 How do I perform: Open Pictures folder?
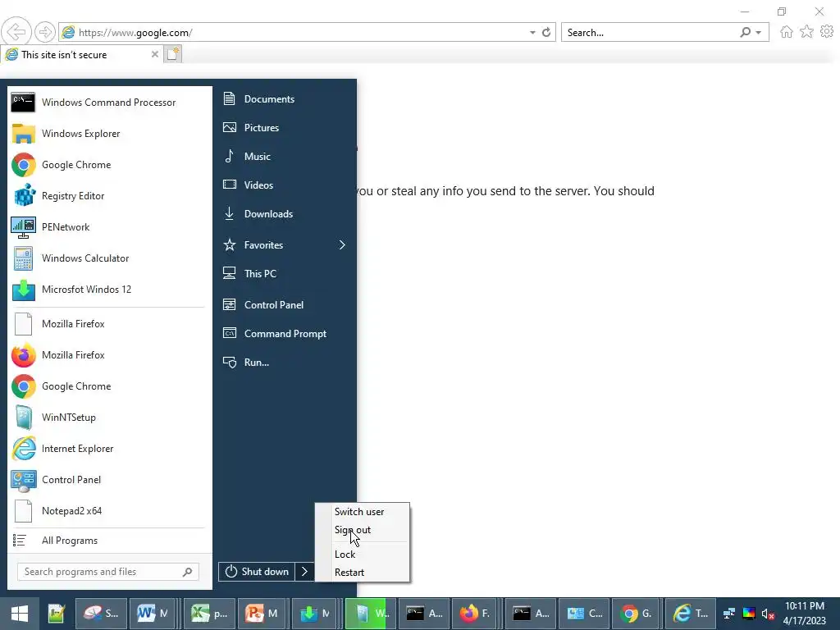[x=285, y=127]
